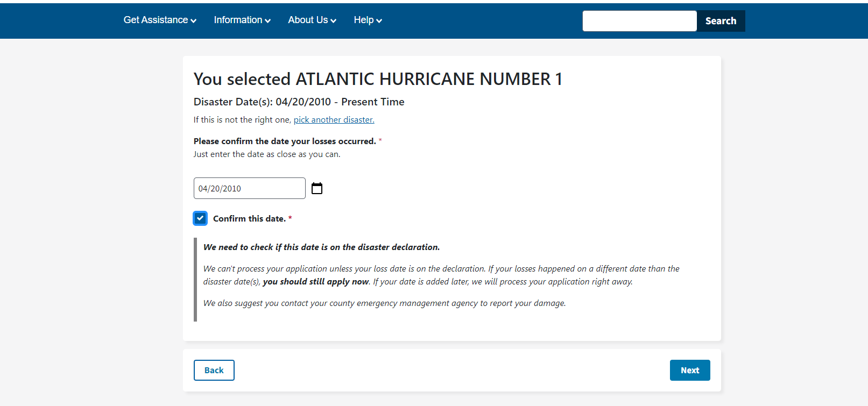Click the 'You selected ATLANTIC HURRICANE NUMBER 1' heading
Screen dimensions: 868x406
point(378,79)
